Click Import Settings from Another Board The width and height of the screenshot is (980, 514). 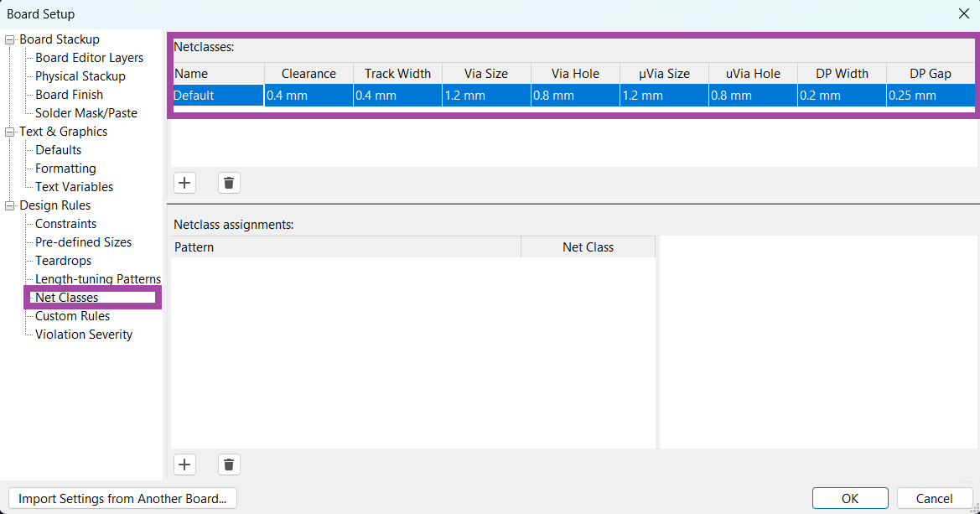tap(122, 498)
